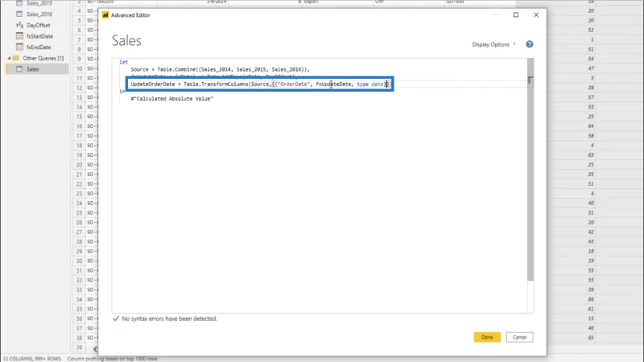Click cell value 64 in right column

click(x=591, y=126)
